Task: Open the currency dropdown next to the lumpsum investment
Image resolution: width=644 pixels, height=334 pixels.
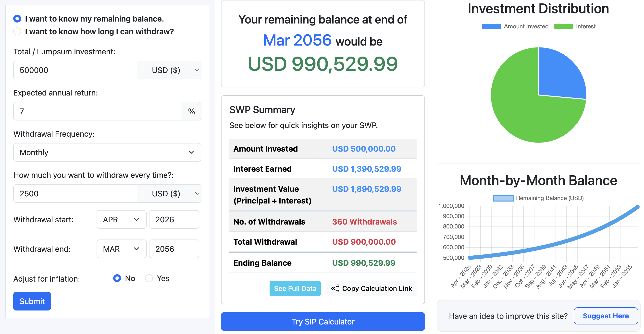Action: point(169,70)
